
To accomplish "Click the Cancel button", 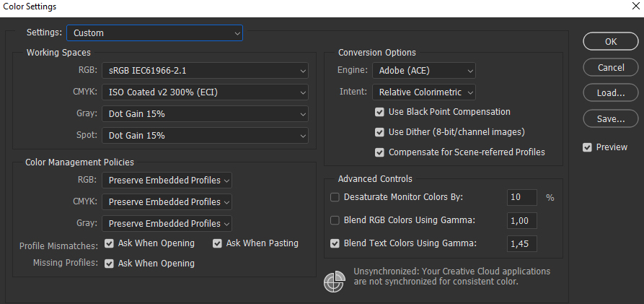I will click(x=611, y=68).
